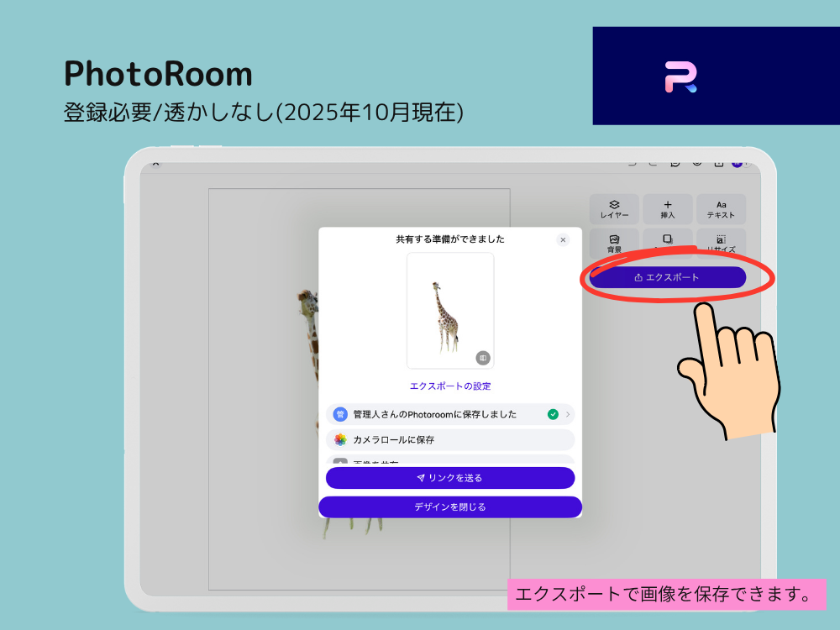Click the 挿入 (Insert) plus button
The height and width of the screenshot is (630, 840).
pos(668,209)
